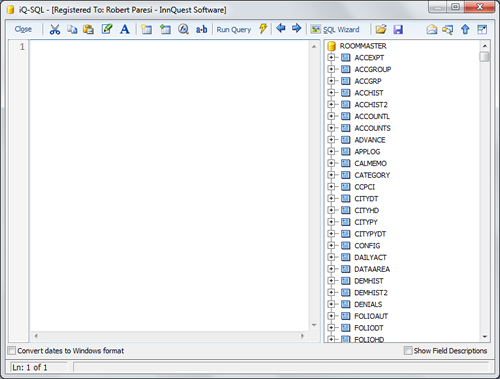Viewport: 500px width, 379px height.
Task: Click the table list scroll down arrow
Action: [485, 336]
